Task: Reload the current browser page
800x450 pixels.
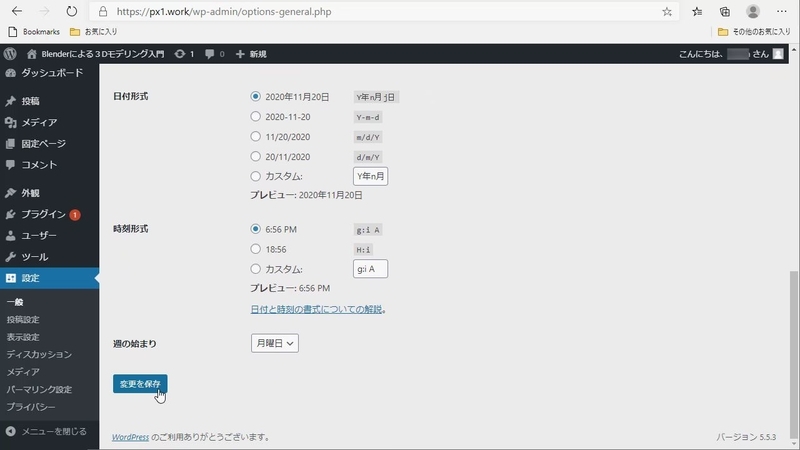Action: [x=71, y=11]
